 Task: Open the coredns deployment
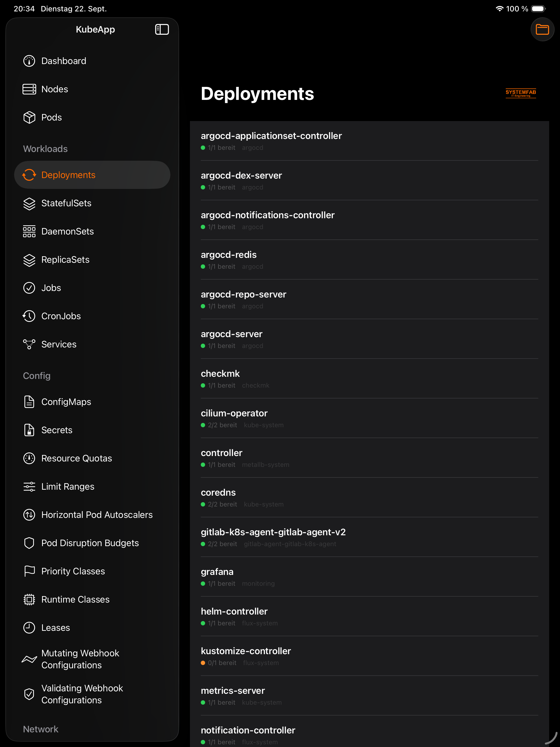tap(369, 498)
